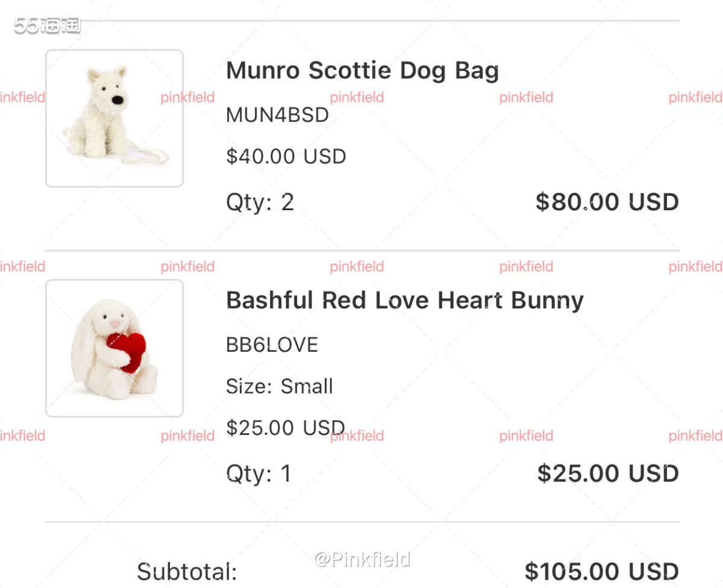Click the Qty: 2 quantity label
Viewport: 723px width, 588px height.
pos(260,202)
